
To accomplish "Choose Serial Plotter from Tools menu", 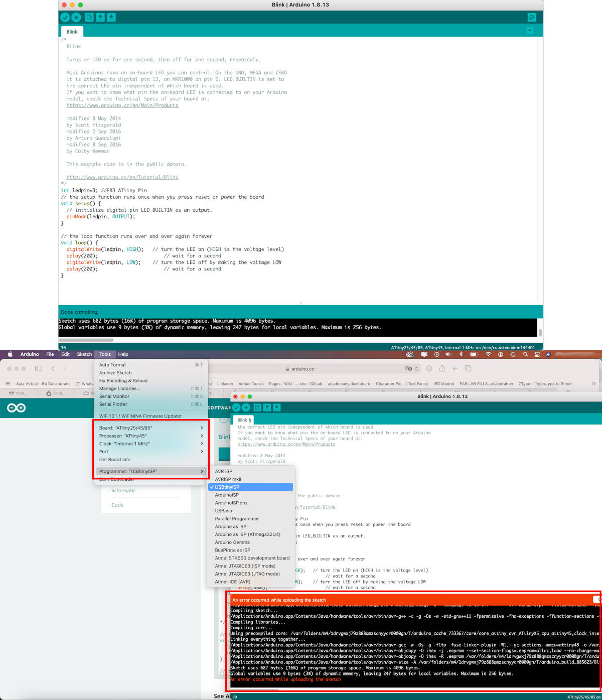I will click(151, 404).
